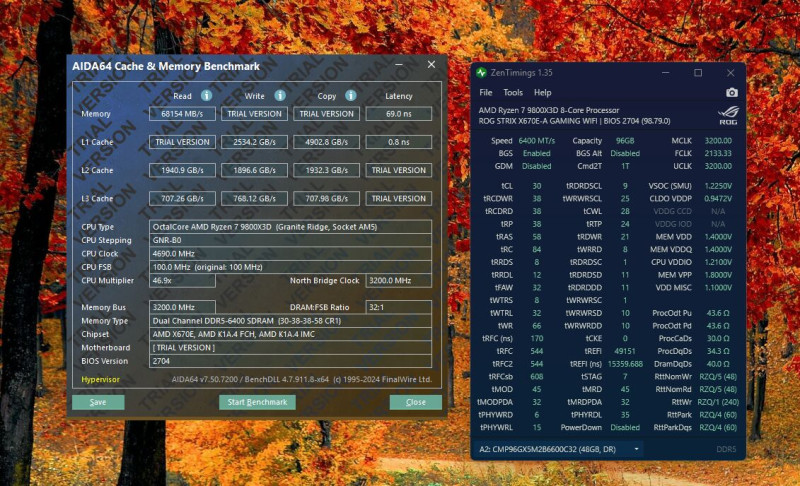Click Chipset field AMD X670E
Screen dimensions: 800x486
coord(290,334)
